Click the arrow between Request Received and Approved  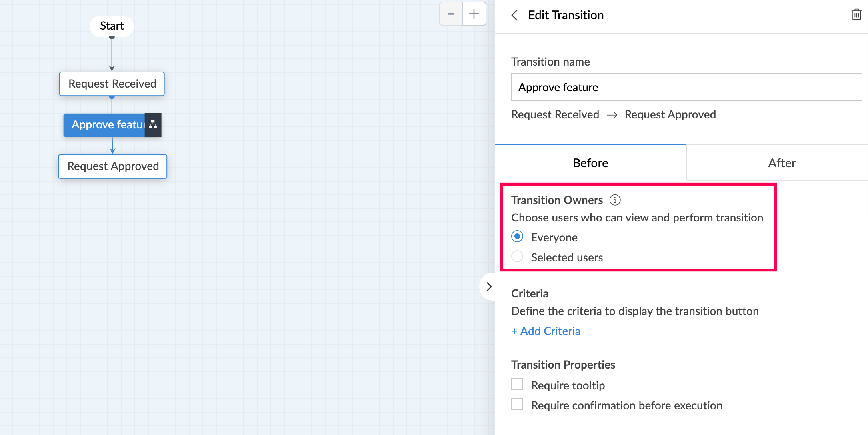click(x=612, y=115)
